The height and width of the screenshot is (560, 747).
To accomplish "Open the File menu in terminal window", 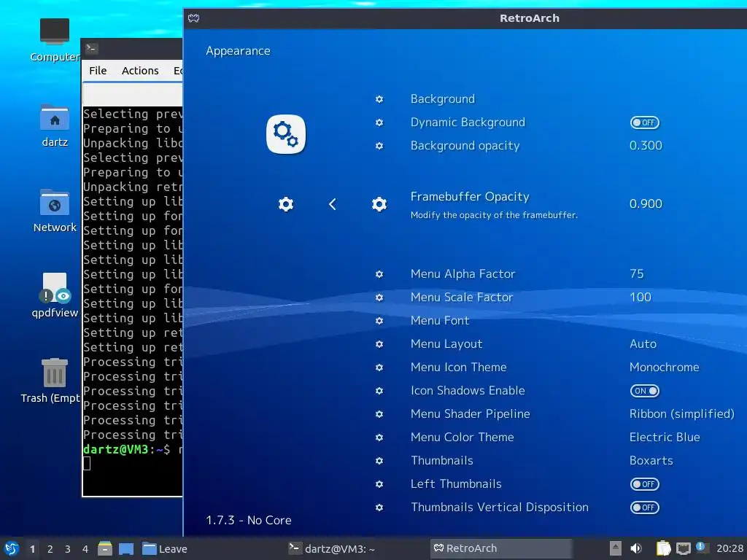I will 98,71.
